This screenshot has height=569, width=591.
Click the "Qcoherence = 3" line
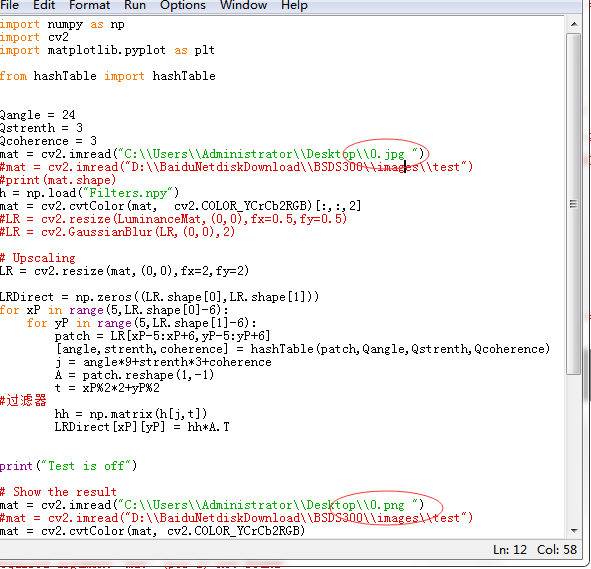[48, 141]
